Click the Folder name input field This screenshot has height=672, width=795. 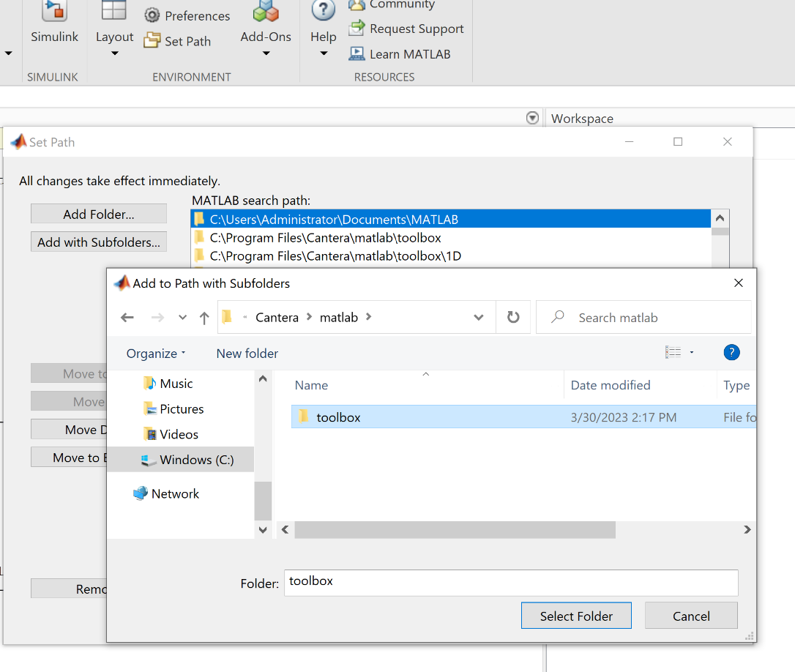pos(510,583)
